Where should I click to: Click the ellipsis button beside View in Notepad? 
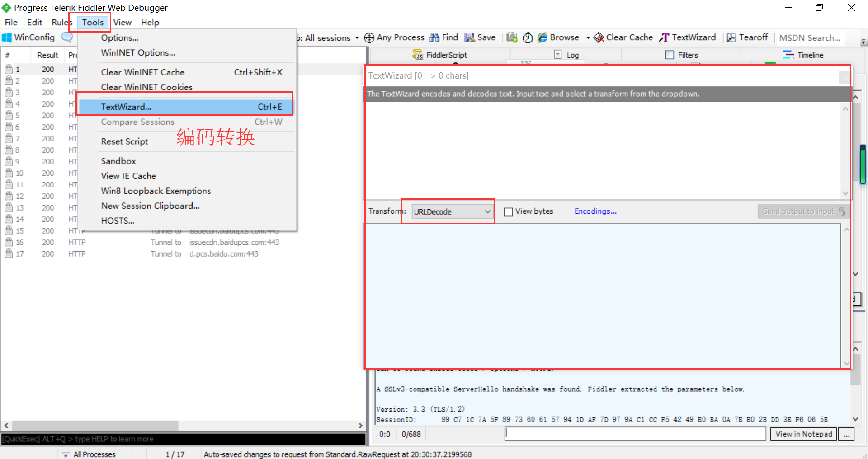pyautogui.click(x=846, y=434)
